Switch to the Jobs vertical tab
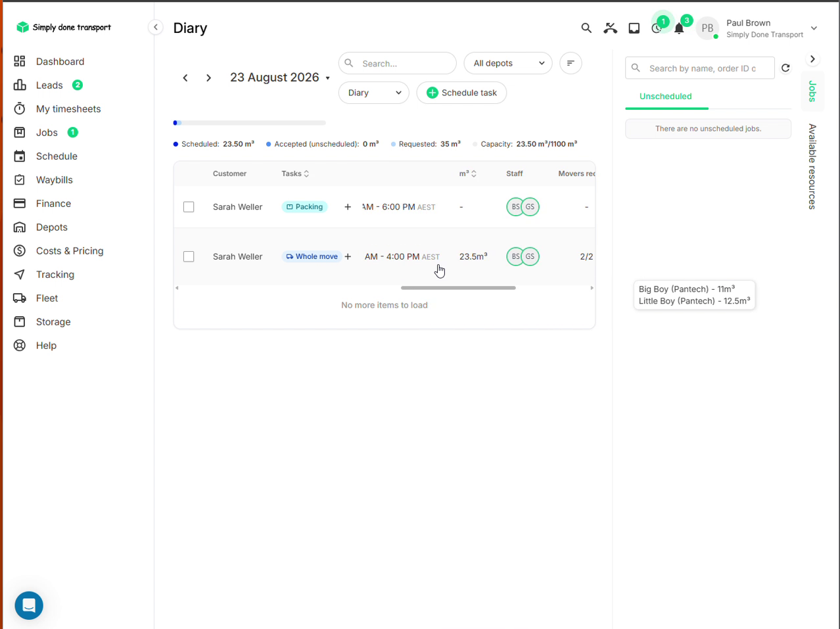 pos(812,91)
